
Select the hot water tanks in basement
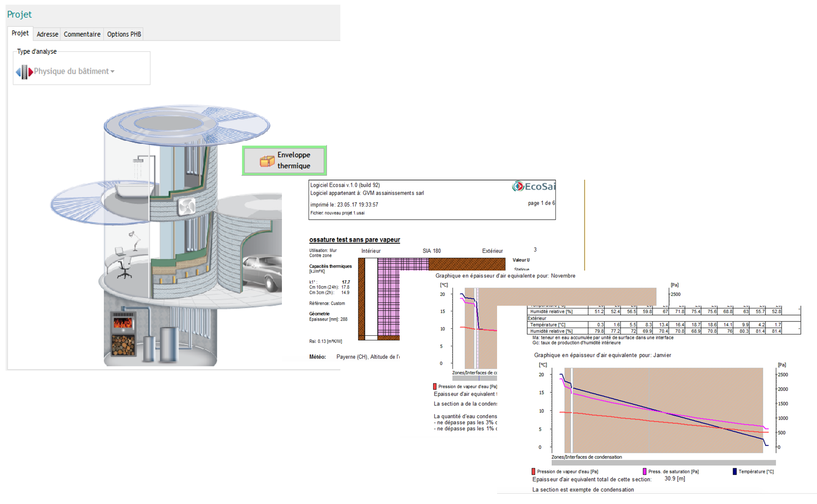(160, 344)
